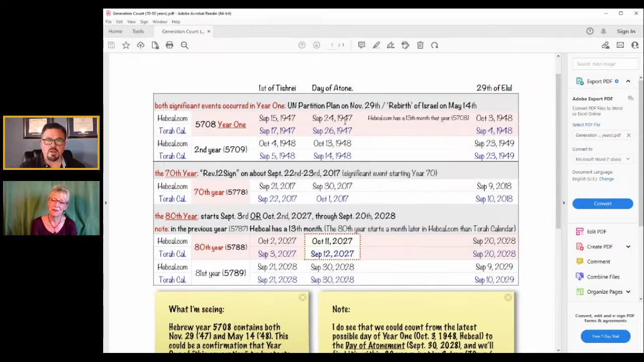Image resolution: width=644 pixels, height=362 pixels.
Task: Click the current page number field
Action: 332,45
